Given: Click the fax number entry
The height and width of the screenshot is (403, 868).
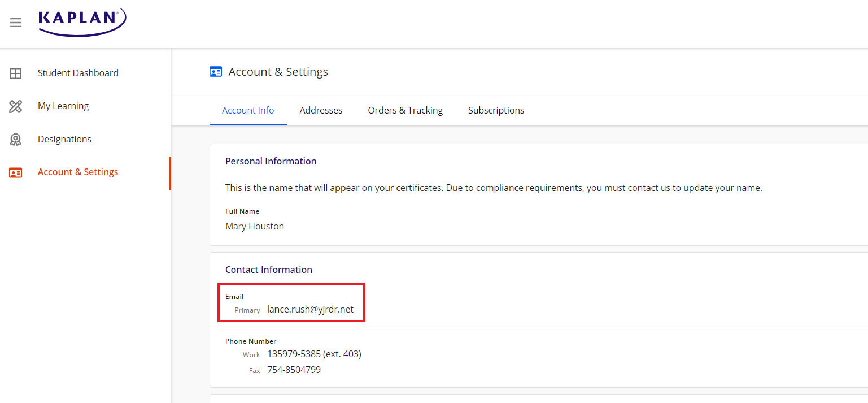Looking at the screenshot, I should tap(294, 370).
